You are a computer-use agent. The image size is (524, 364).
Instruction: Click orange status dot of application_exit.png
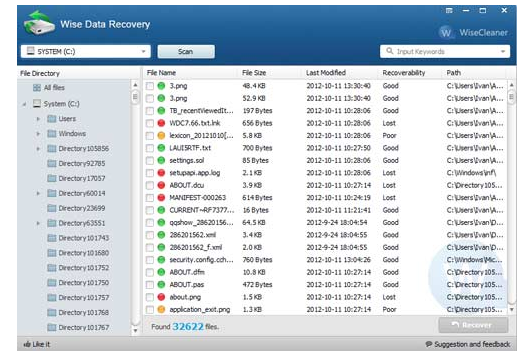tap(161, 309)
